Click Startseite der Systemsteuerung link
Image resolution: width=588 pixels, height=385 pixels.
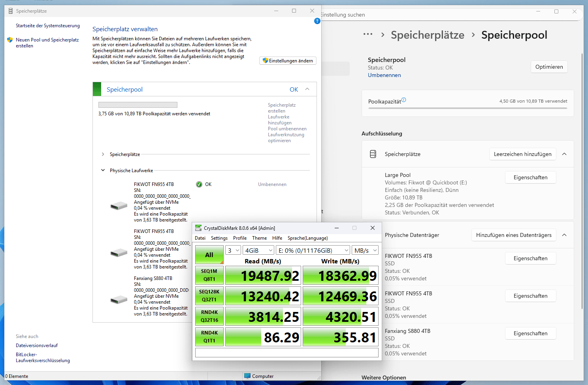point(48,26)
